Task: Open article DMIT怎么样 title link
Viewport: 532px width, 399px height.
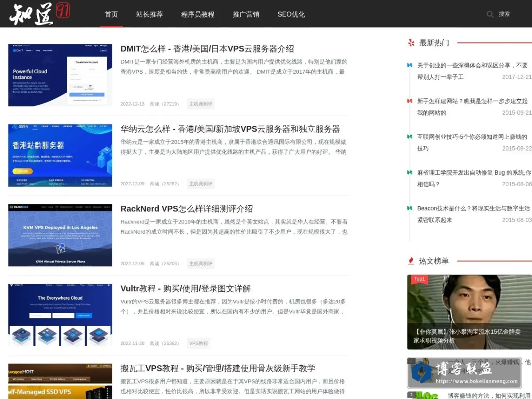Action: pos(207,49)
